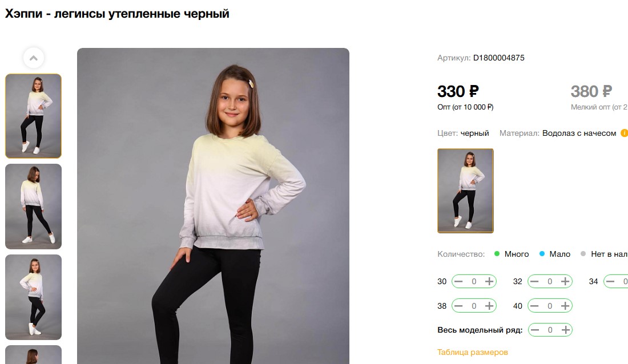The height and width of the screenshot is (364, 628).
Task: View the third gallery thumbnail photo
Action: (33, 297)
